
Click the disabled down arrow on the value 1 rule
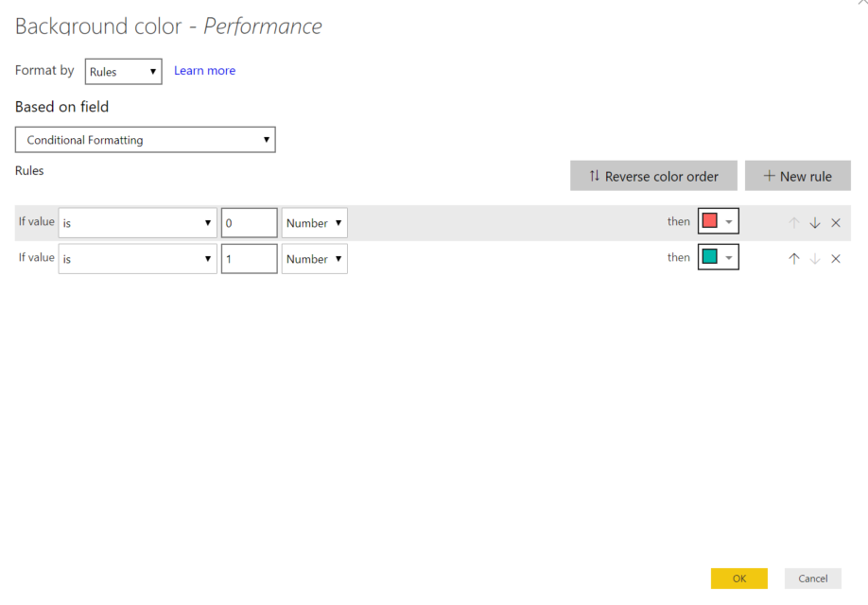(x=815, y=258)
